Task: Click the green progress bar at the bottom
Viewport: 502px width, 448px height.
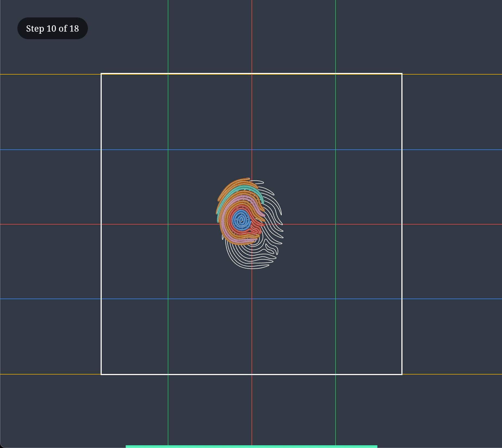Action: coord(251,446)
